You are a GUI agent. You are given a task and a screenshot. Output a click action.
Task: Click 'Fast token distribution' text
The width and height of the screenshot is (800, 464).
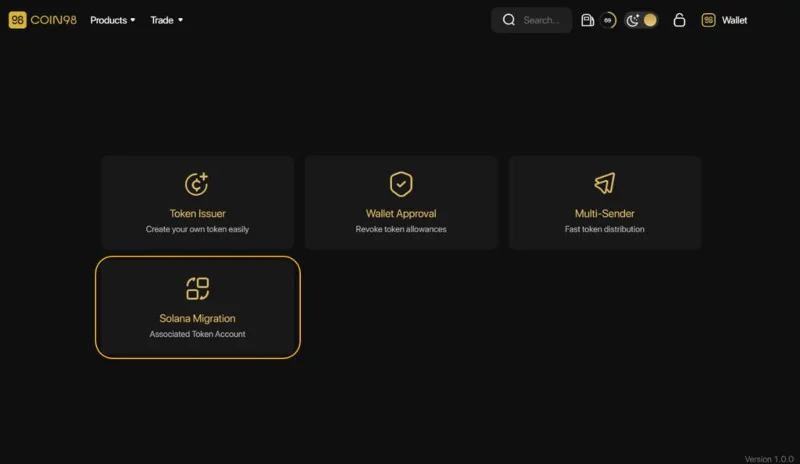605,229
